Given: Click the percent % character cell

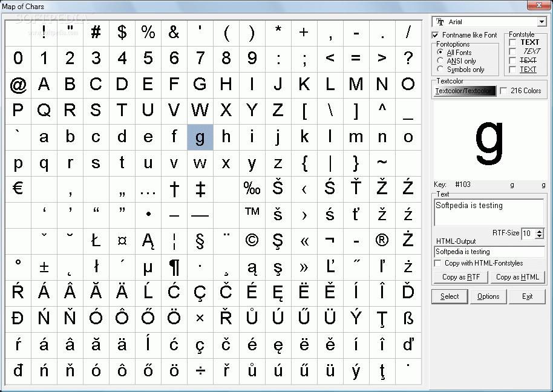Looking at the screenshot, I should pyautogui.click(x=148, y=33).
